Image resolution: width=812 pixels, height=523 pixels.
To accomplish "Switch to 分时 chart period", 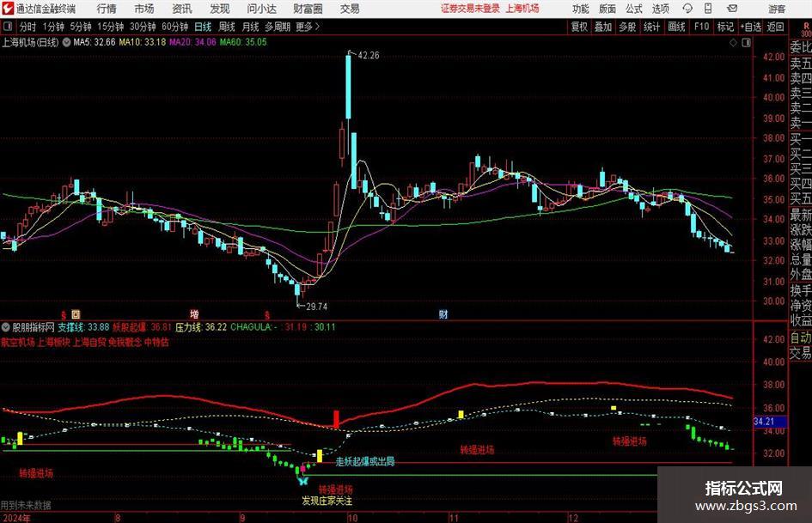I will (28, 27).
